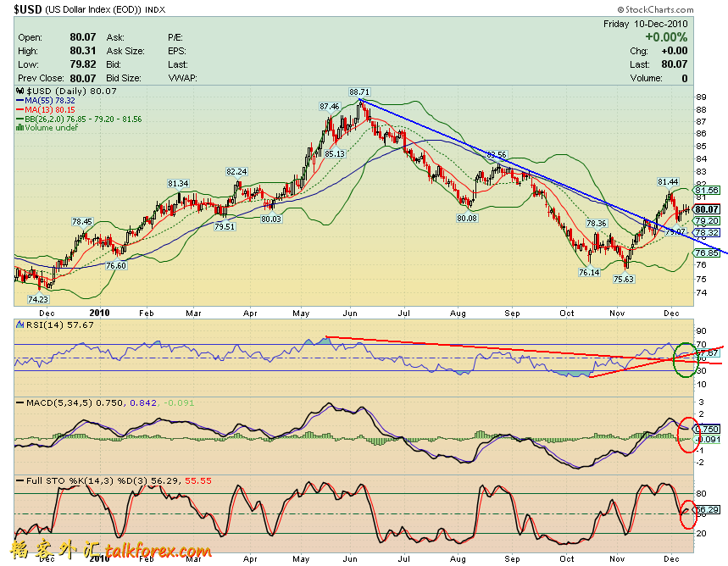
Task: Click the 80.03 price label
Action: point(271,219)
